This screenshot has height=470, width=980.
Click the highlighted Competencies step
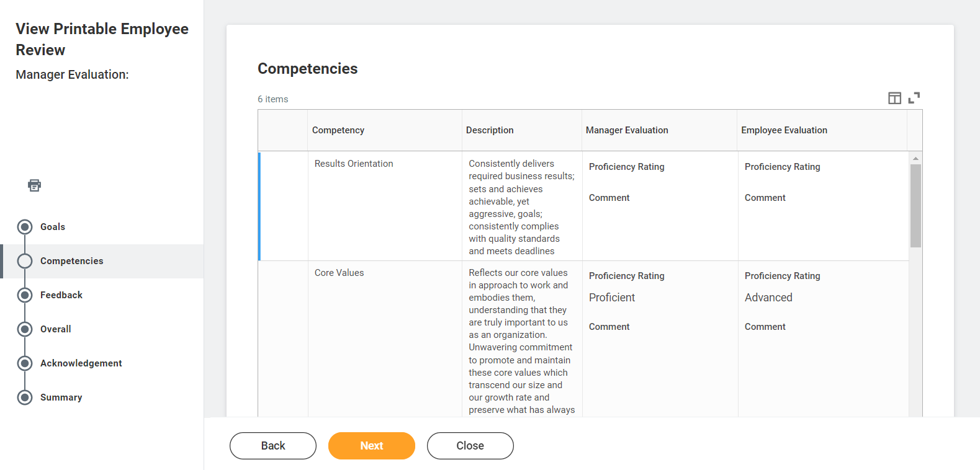click(71, 260)
